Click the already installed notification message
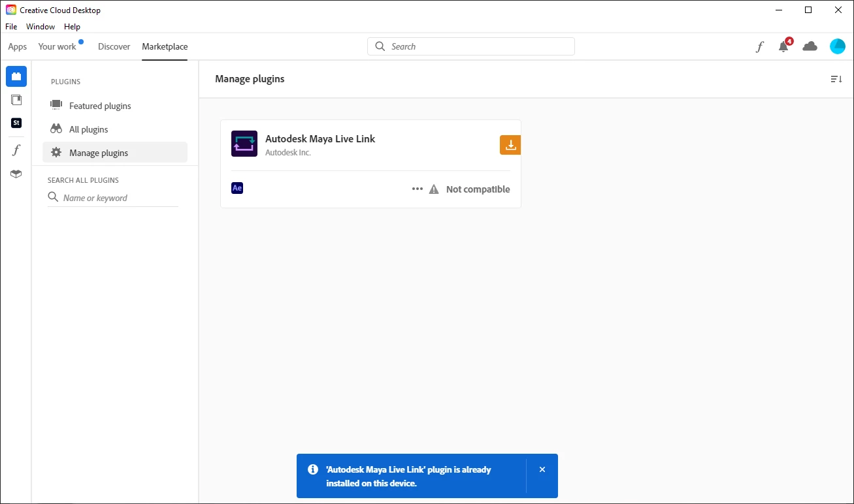This screenshot has width=854, height=504. 408,477
